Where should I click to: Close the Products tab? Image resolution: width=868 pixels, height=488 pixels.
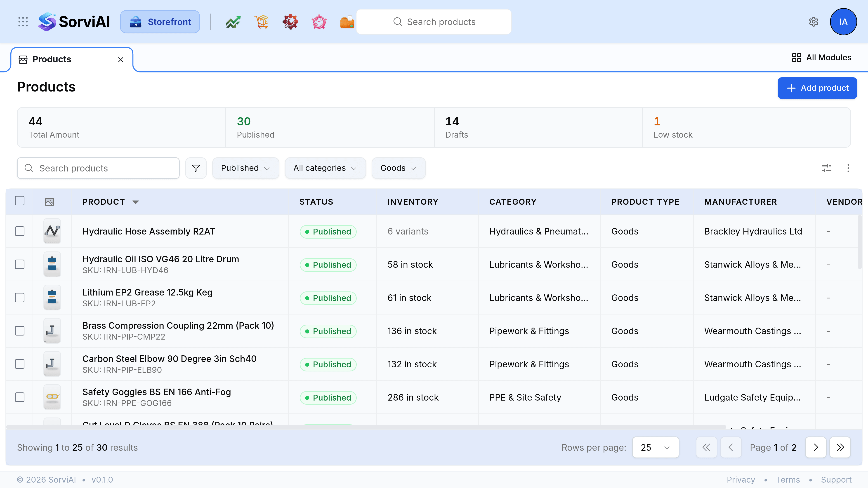pos(121,60)
